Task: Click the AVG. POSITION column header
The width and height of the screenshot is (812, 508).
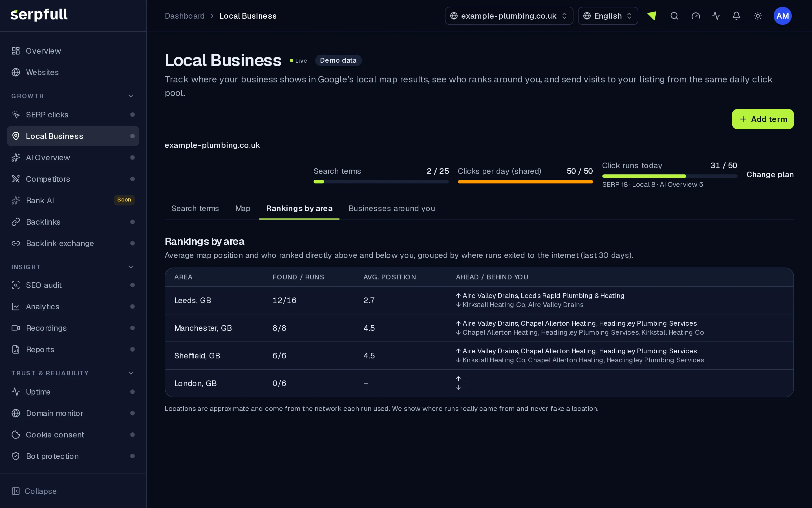Action: point(390,277)
